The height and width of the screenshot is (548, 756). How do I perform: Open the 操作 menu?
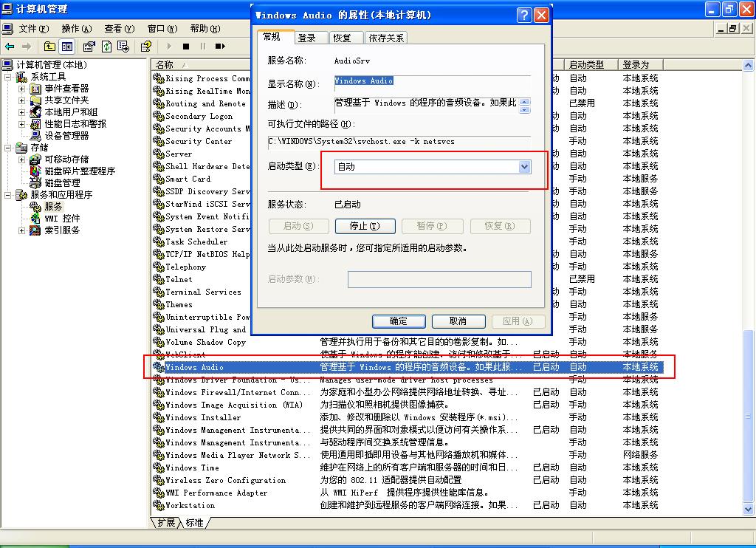click(76, 29)
